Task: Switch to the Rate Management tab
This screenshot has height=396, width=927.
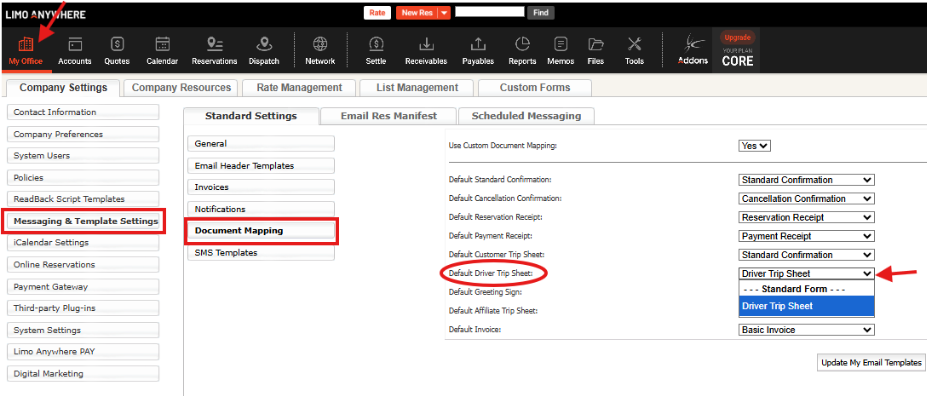Action: pyautogui.click(x=299, y=87)
